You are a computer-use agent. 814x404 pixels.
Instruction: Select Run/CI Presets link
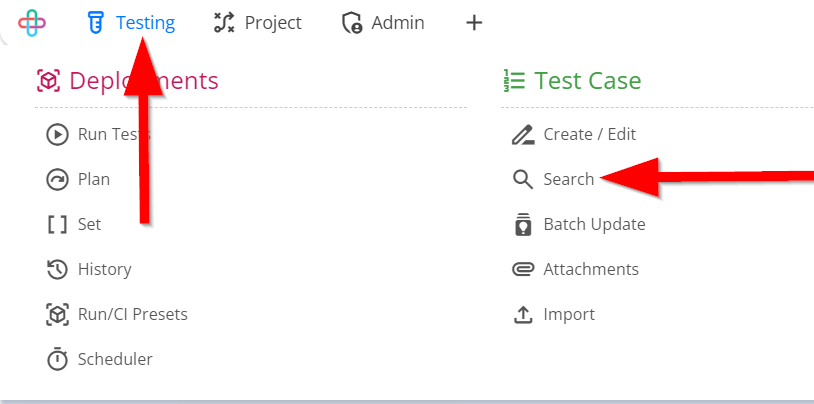133,314
